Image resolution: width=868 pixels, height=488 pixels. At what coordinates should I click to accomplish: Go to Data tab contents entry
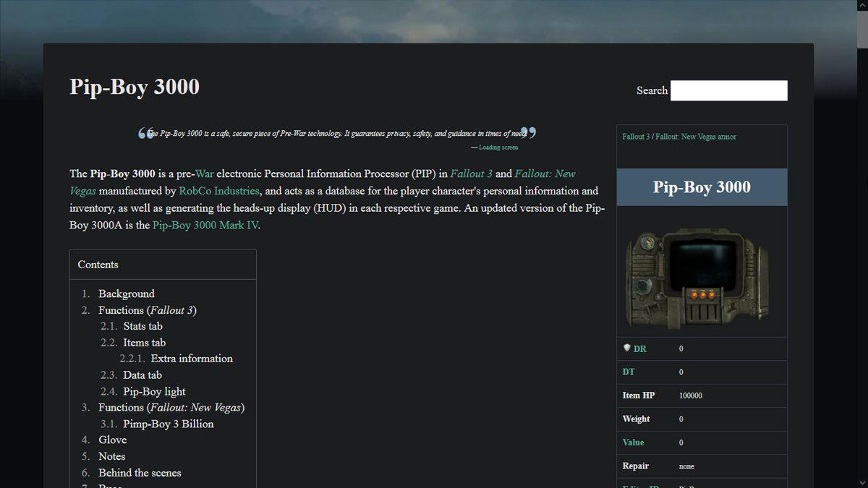point(142,375)
